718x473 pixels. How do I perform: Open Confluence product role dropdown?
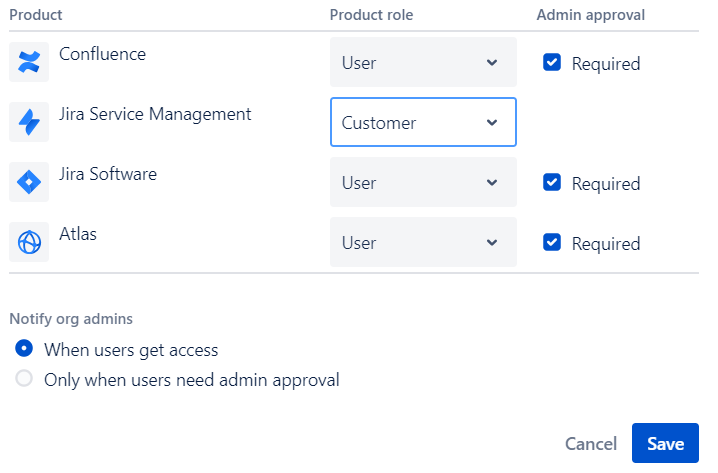(x=423, y=62)
